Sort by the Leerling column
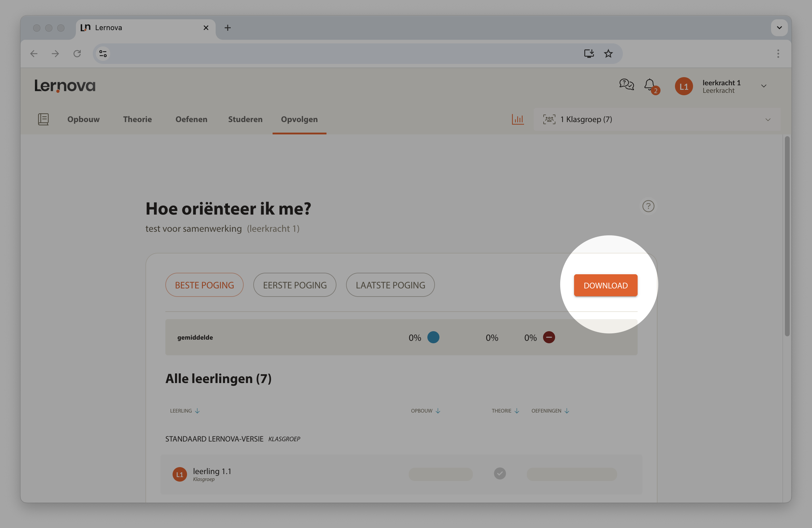This screenshot has height=528, width=812. [x=185, y=410]
